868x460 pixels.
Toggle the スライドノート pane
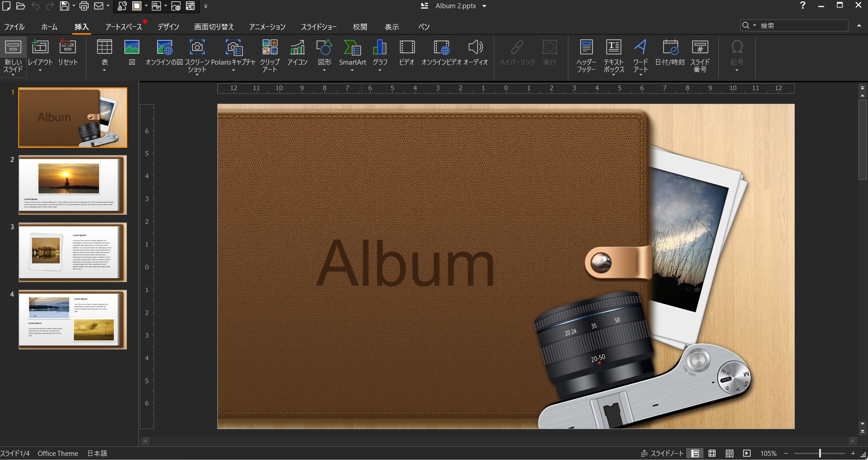point(662,453)
